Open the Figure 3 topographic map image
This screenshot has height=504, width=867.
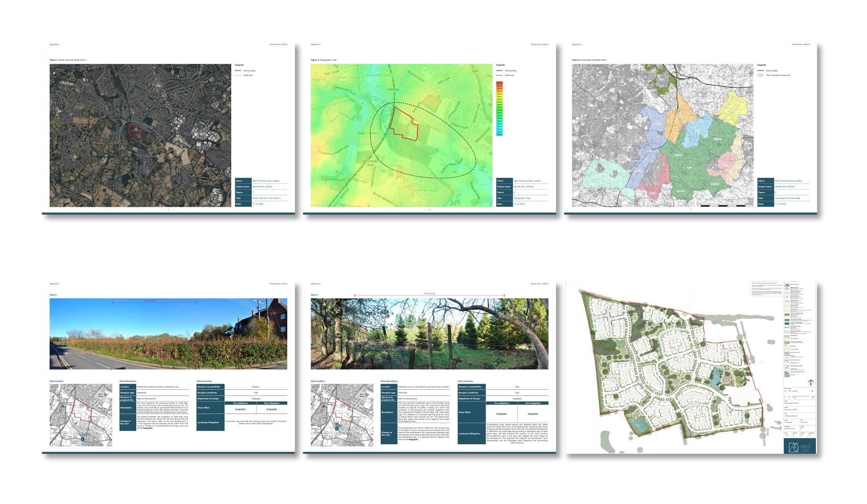(x=401, y=135)
